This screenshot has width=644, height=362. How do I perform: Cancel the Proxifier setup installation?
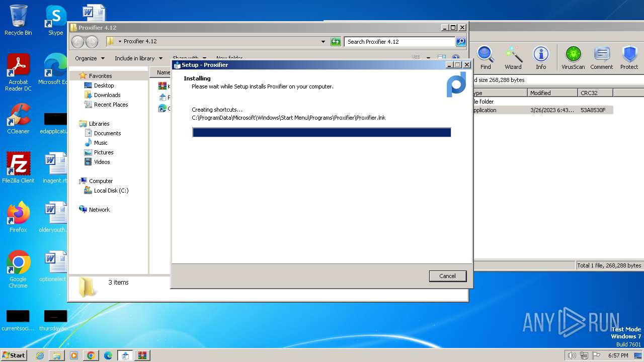447,276
